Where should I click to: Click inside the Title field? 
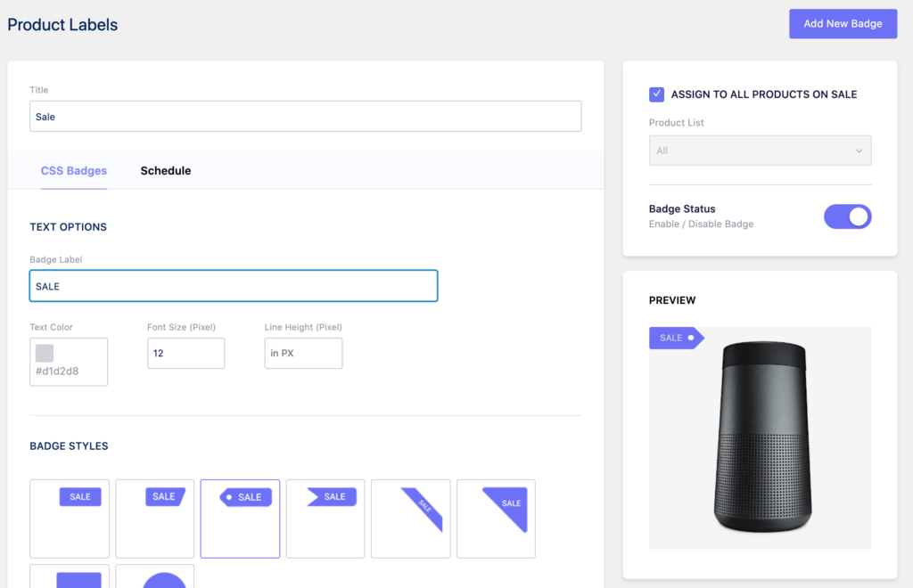click(305, 116)
